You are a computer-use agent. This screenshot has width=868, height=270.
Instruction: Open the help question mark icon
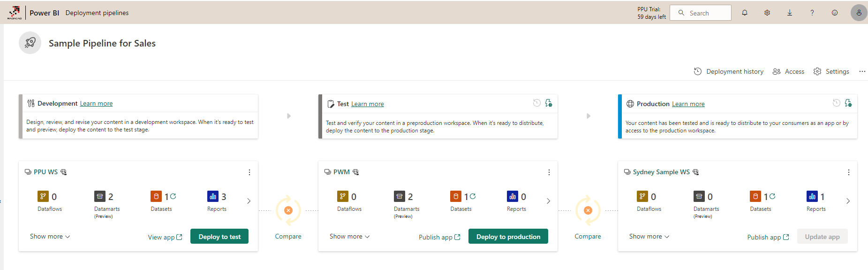pyautogui.click(x=812, y=13)
